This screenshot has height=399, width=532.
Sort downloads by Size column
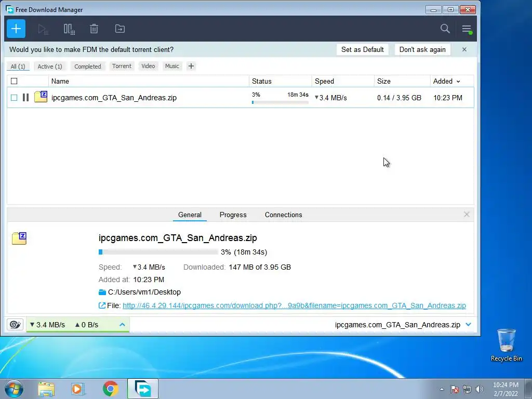coord(384,81)
